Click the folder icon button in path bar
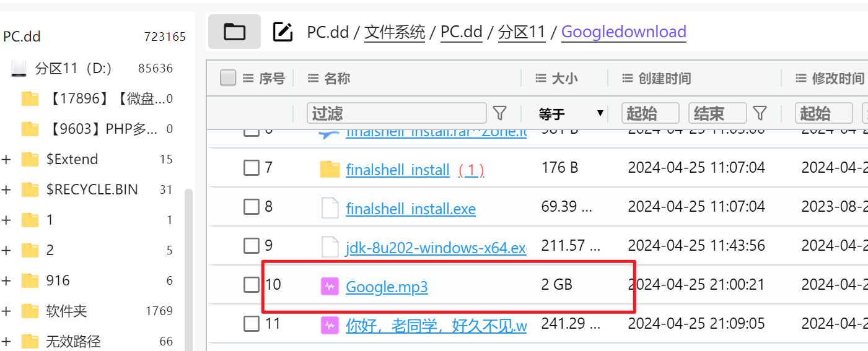868x351 pixels. (234, 32)
